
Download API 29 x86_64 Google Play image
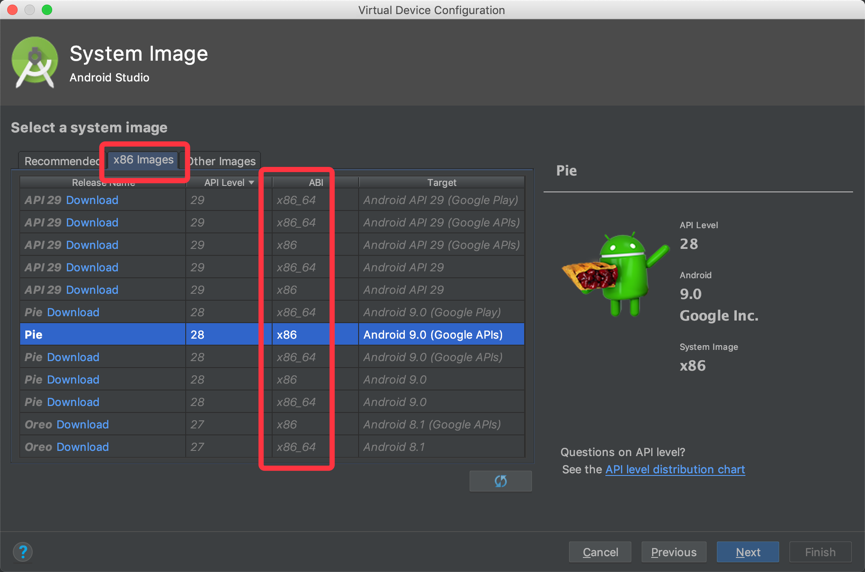pos(92,200)
